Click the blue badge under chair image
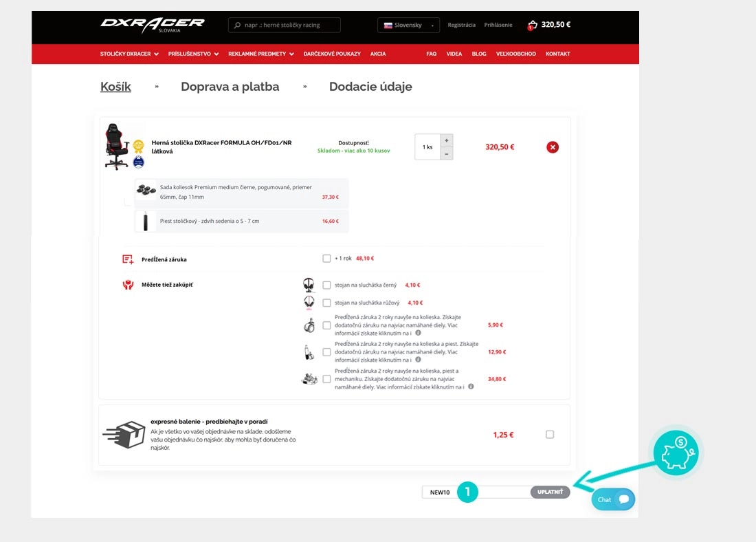 138,161
